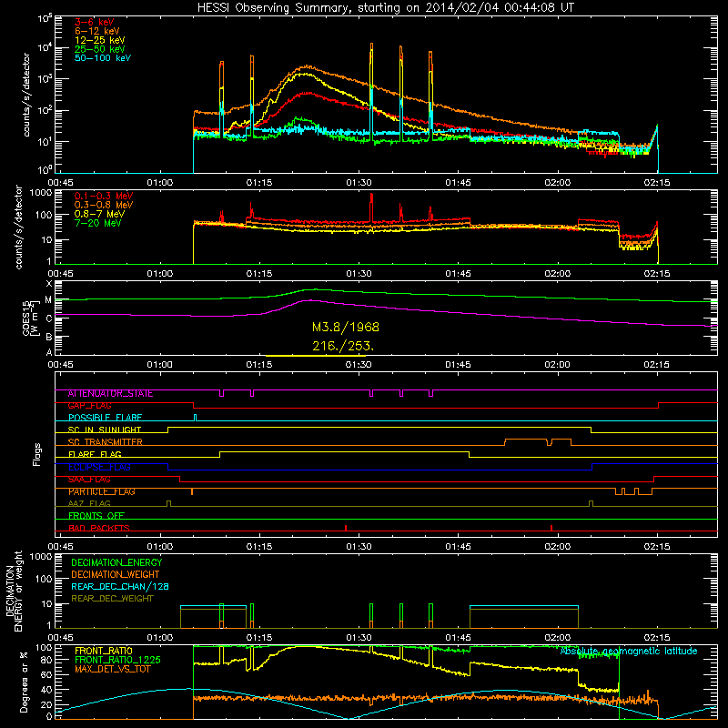Click the PARTICLE_FLAG label
The width and height of the screenshot is (728, 728).
pos(102,491)
